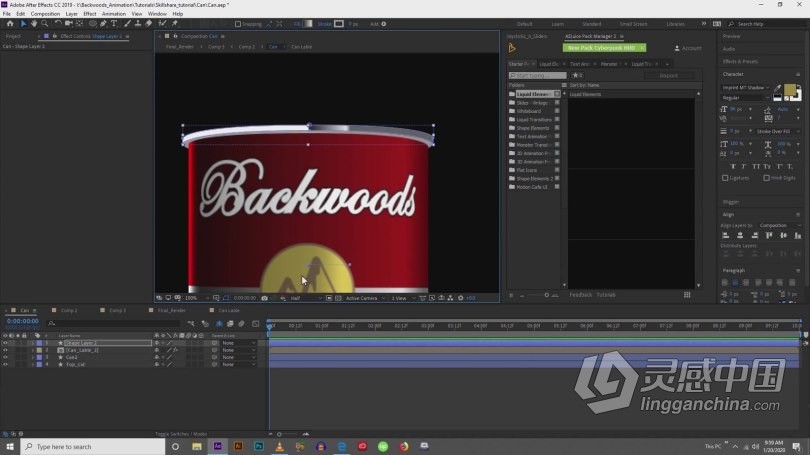Open parent dropdown for Can2 layer
Screen dimensions: 810x455
coord(239,357)
